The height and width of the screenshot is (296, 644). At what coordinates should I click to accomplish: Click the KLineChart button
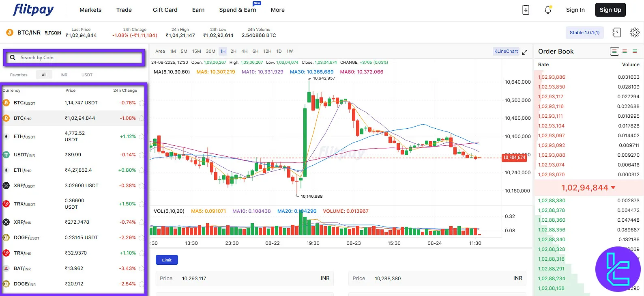tap(506, 51)
